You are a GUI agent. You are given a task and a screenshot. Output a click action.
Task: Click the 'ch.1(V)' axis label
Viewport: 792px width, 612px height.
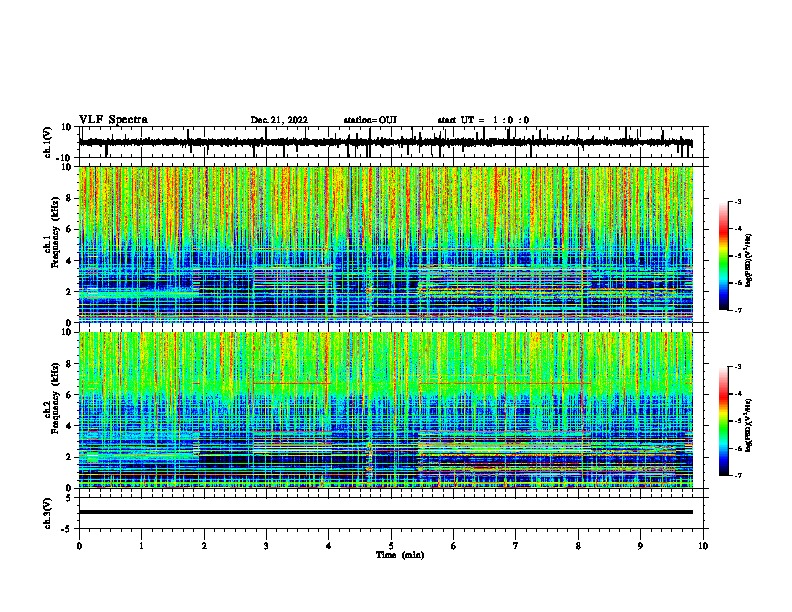coord(48,143)
